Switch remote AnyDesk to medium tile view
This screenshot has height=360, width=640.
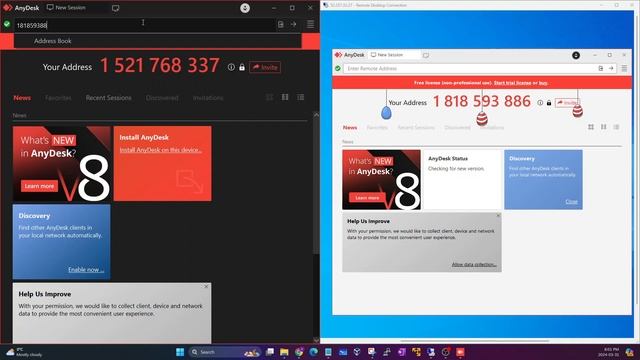[x=604, y=127]
